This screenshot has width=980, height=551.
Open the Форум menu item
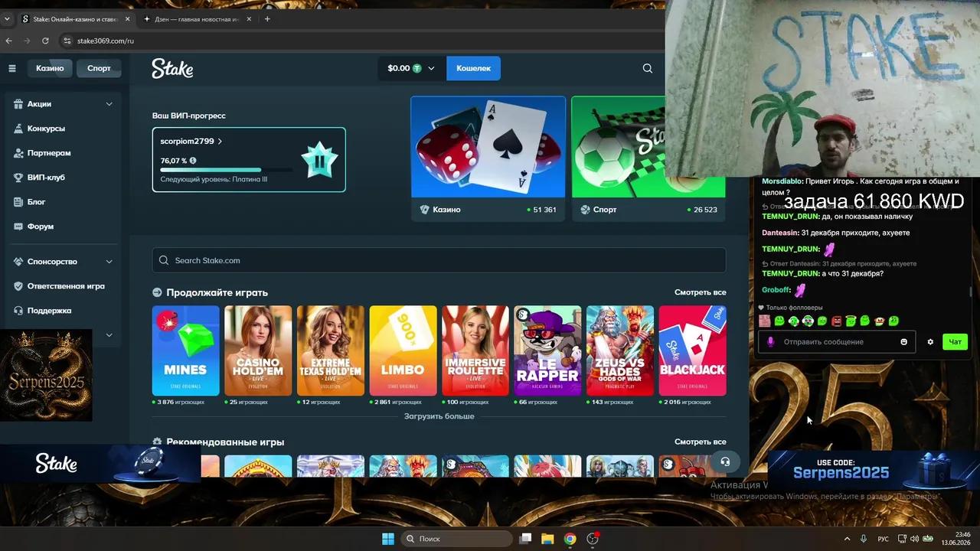41,227
